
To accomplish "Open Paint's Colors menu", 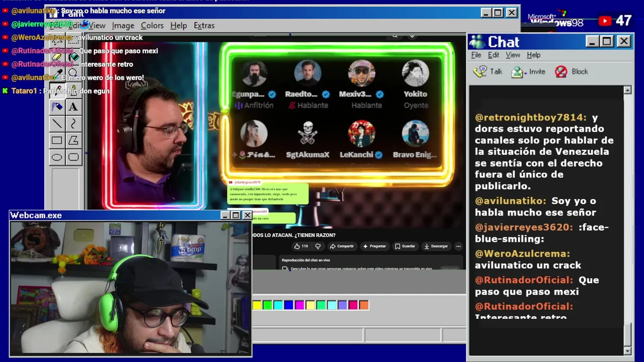I will point(152,25).
